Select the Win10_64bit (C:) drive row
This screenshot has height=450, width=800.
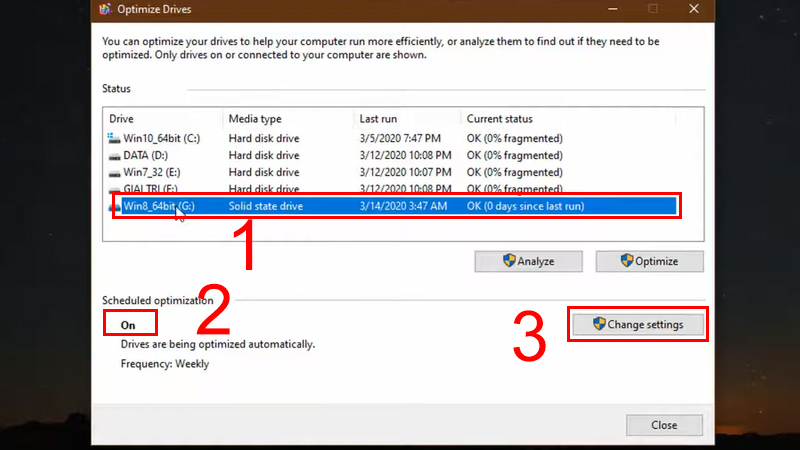(x=391, y=138)
